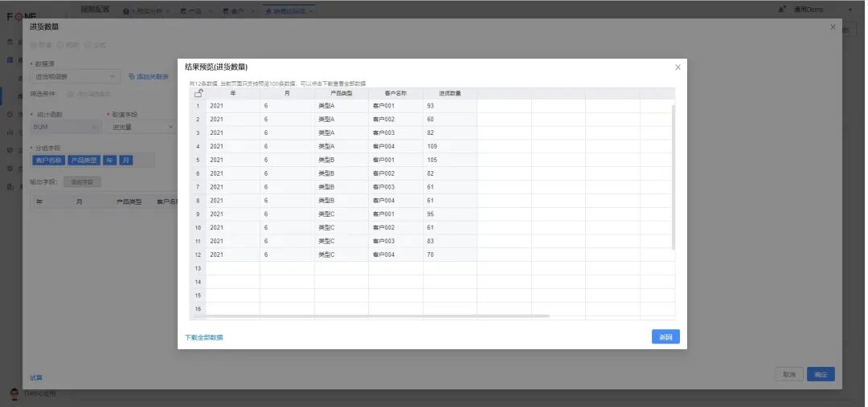Image resolution: width=868 pixels, height=407 pixels.
Task: Click the 下载全部数据 link
Action: point(203,337)
